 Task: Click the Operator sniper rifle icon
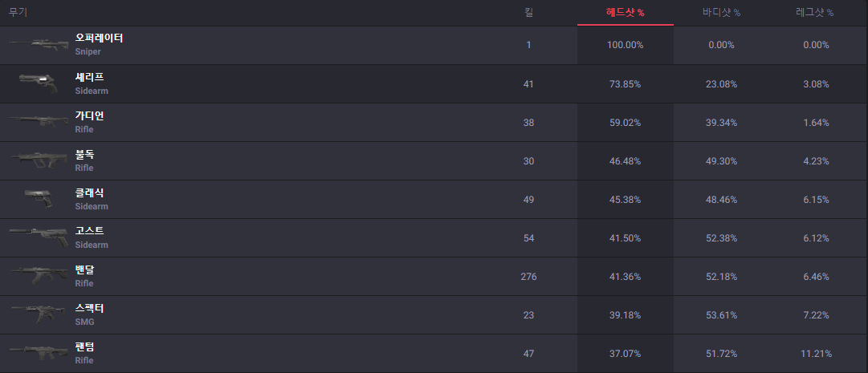(39, 44)
